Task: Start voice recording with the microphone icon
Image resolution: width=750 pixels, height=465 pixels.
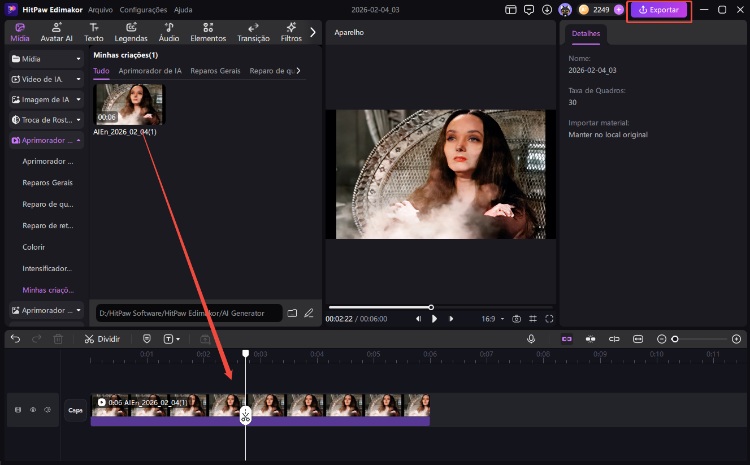Action: click(531, 339)
